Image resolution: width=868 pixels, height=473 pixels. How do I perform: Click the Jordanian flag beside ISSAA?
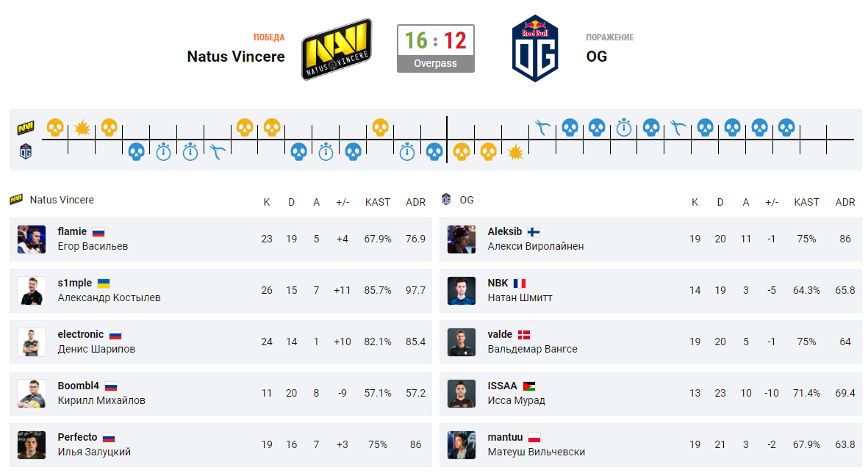[x=529, y=386]
